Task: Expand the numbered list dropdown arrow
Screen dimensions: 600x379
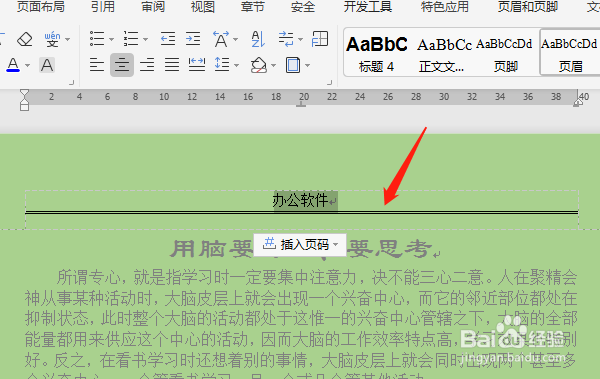Action: [x=145, y=39]
